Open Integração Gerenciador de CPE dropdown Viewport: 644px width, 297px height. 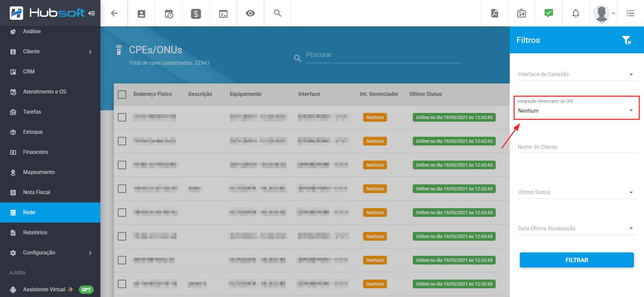point(576,111)
